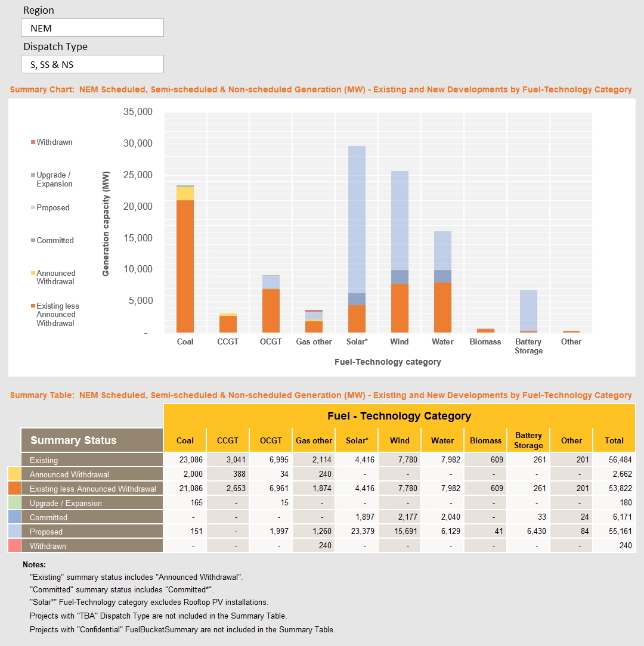
Task: Select the Total column header
Action: coord(614,440)
